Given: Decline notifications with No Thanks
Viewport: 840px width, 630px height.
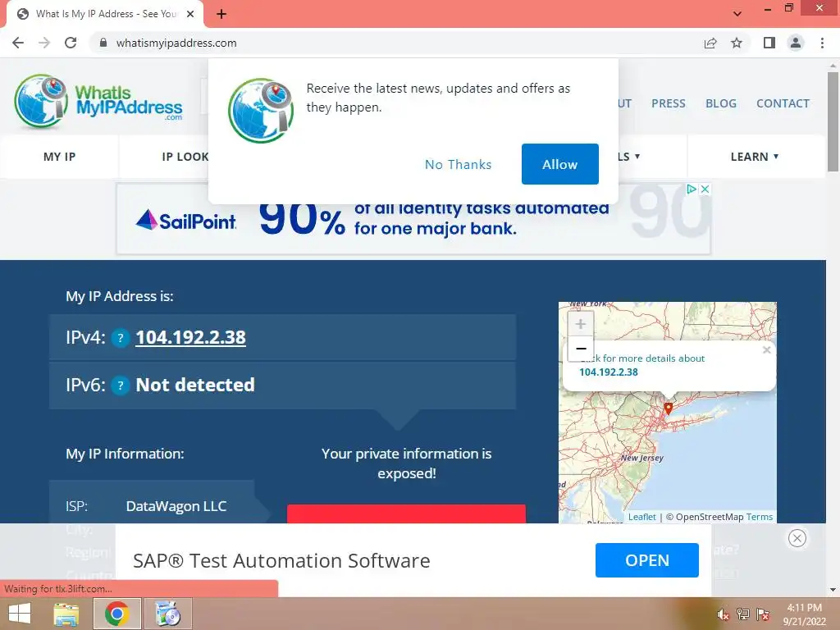Looking at the screenshot, I should (458, 164).
